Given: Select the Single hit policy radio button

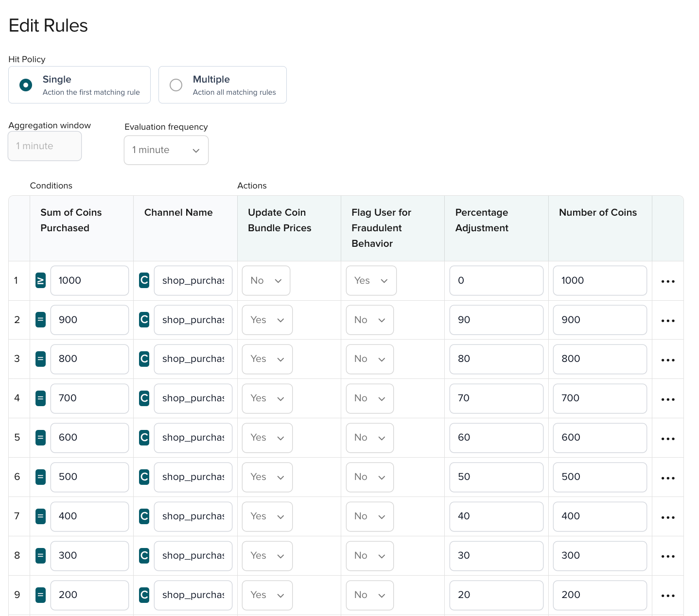Looking at the screenshot, I should coord(26,85).
